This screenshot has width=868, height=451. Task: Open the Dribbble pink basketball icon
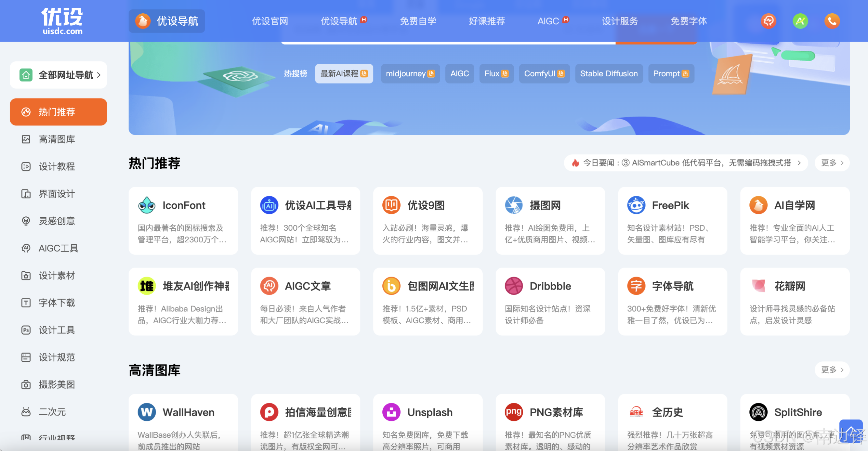point(514,286)
